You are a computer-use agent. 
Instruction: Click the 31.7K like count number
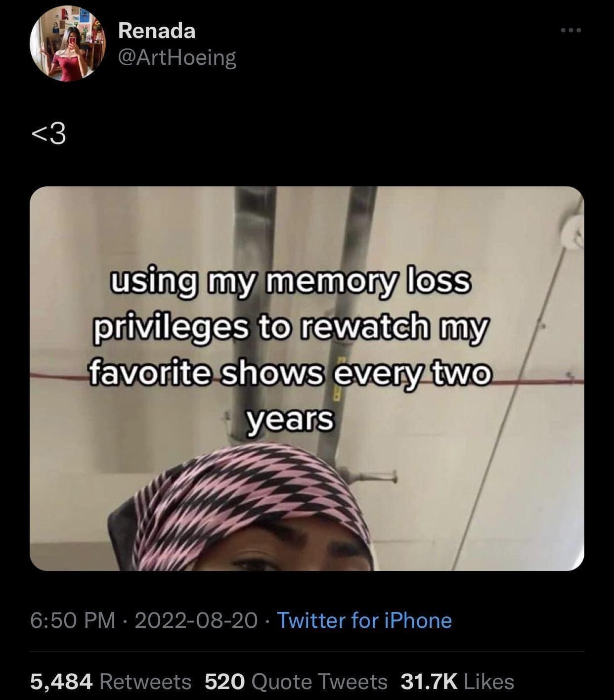point(429,682)
